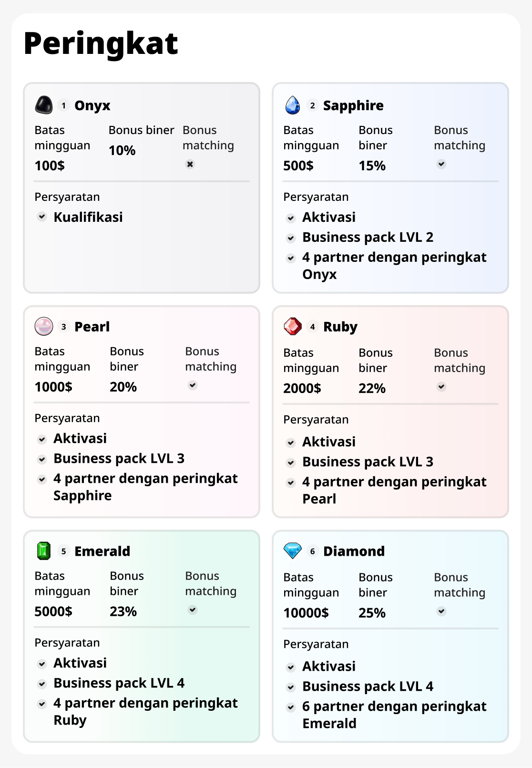Click the Peringkat page heading
The image size is (532, 768).
101,43
